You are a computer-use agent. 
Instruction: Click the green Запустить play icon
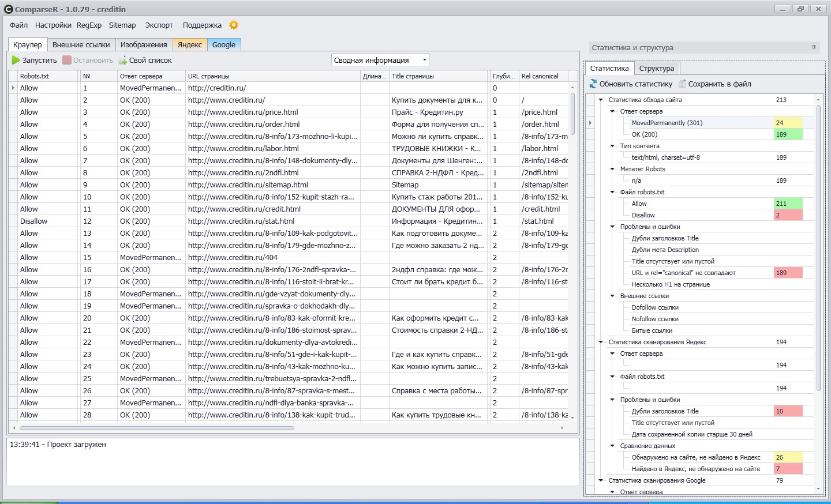[16, 60]
